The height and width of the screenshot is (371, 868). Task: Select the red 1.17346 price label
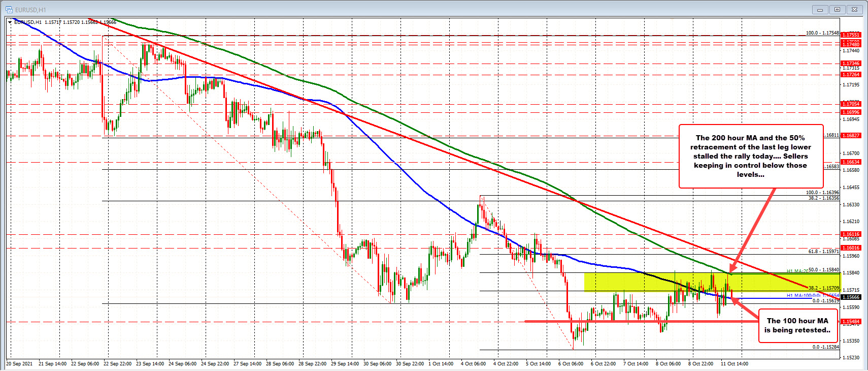(x=851, y=64)
